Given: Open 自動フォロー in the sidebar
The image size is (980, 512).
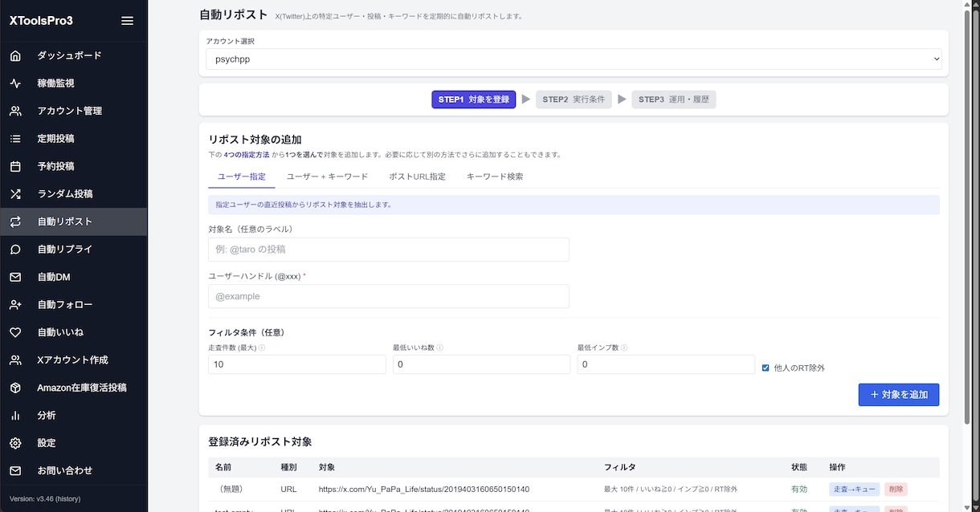Looking at the screenshot, I should [x=73, y=305].
